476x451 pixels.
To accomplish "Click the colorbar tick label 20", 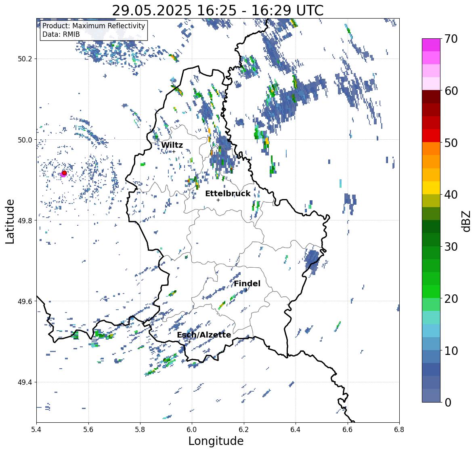I will [x=451, y=299].
